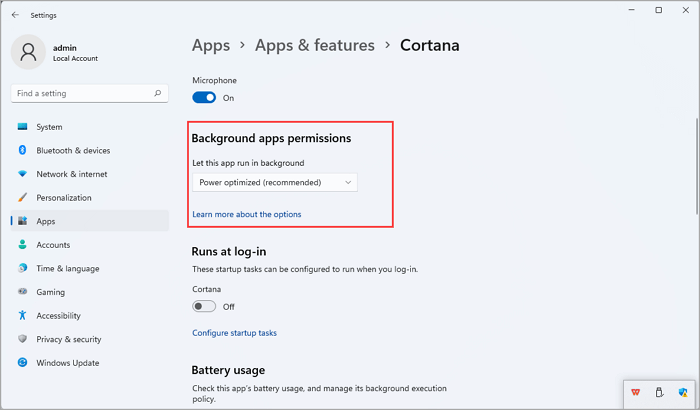This screenshot has width=700, height=410.
Task: Open Windows Update icon
Action: pyautogui.click(x=22, y=362)
